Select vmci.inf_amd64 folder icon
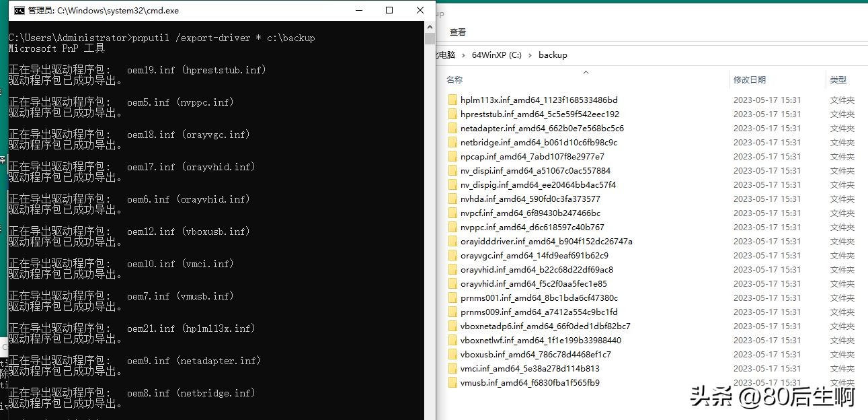The width and height of the screenshot is (868, 420). (452, 369)
